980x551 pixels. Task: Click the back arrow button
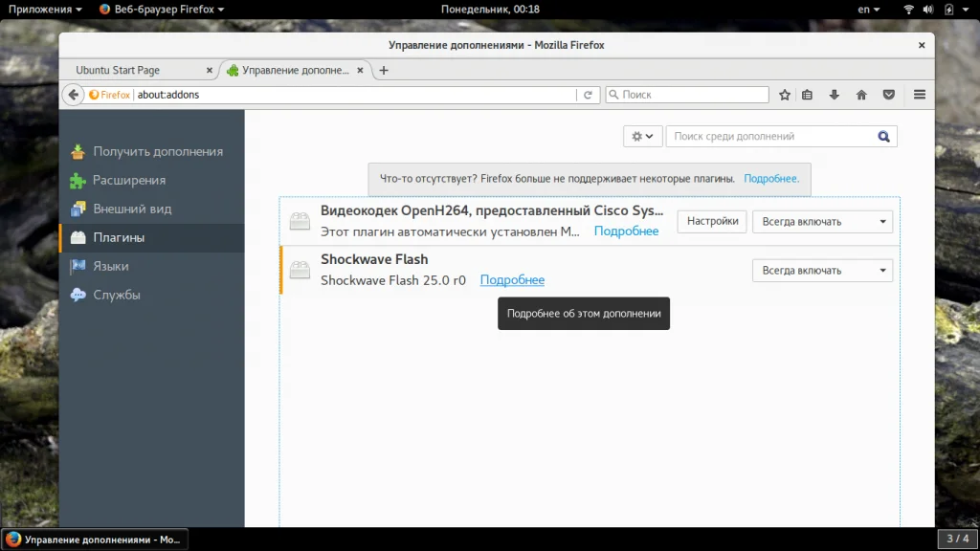(73, 95)
